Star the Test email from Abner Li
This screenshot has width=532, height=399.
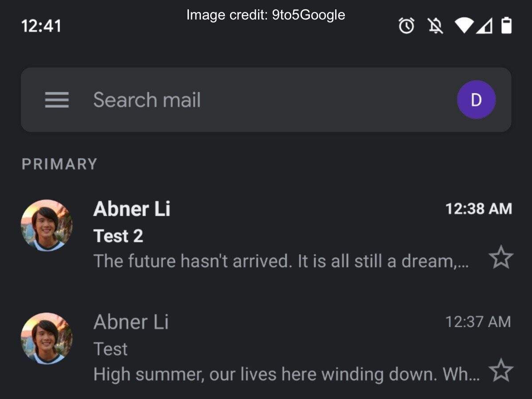click(x=501, y=370)
